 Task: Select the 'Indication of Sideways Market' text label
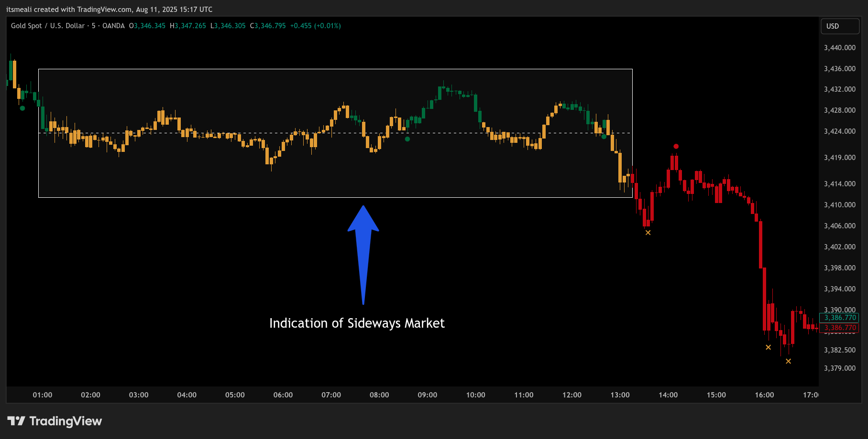click(357, 323)
